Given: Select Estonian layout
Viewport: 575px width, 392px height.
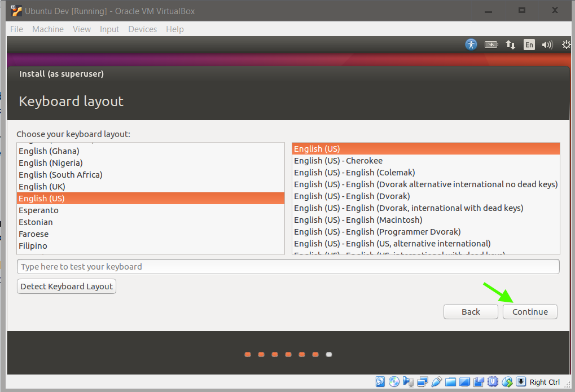Looking at the screenshot, I should (151, 222).
